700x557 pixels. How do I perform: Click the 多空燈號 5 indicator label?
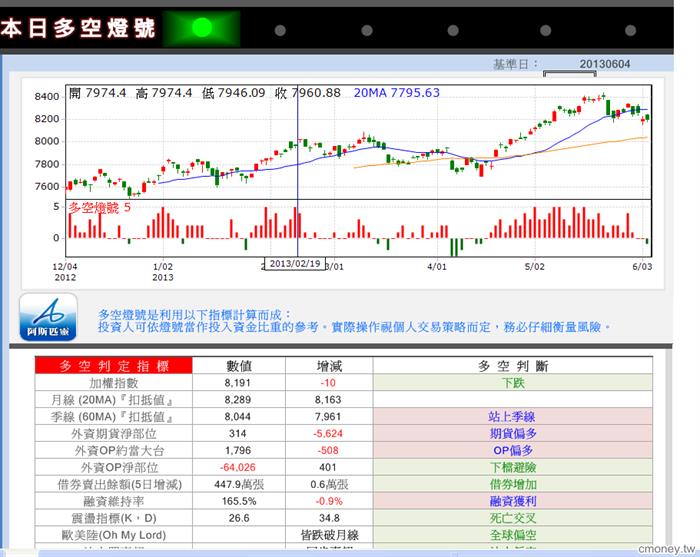point(99,208)
